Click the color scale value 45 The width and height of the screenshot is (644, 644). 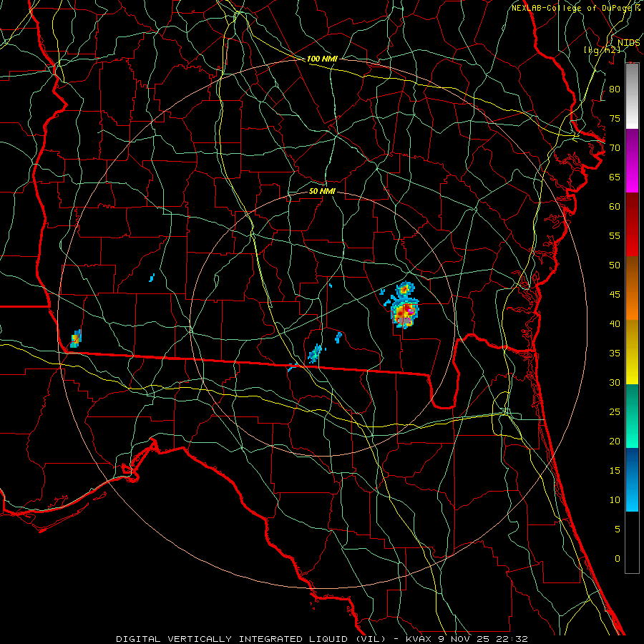click(x=615, y=295)
